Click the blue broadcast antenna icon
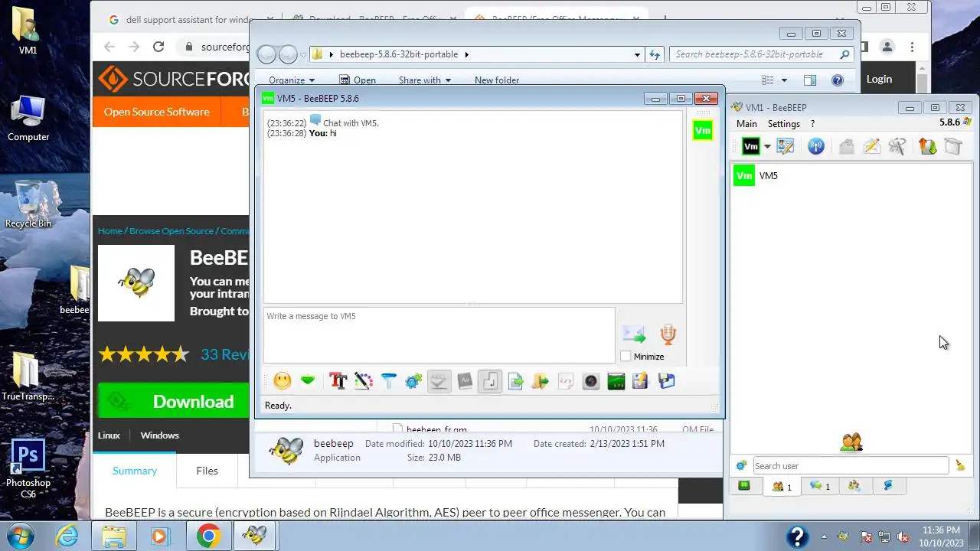 click(x=816, y=146)
